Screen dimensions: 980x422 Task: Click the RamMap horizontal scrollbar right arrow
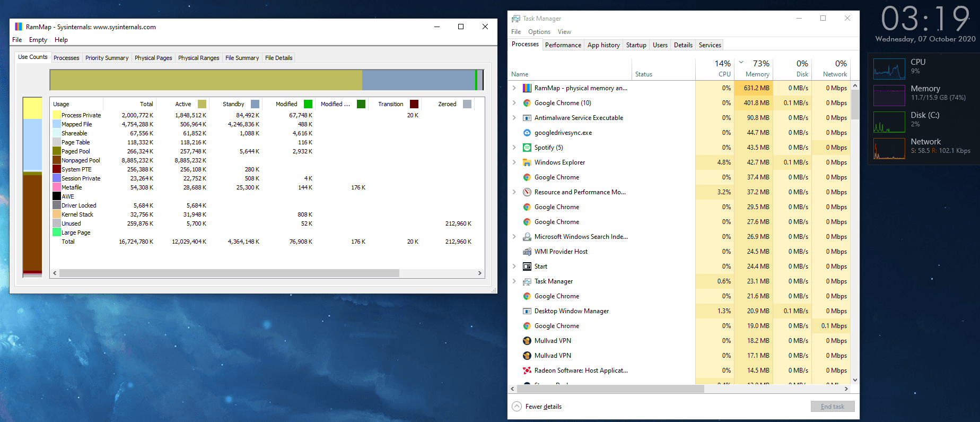click(x=480, y=273)
